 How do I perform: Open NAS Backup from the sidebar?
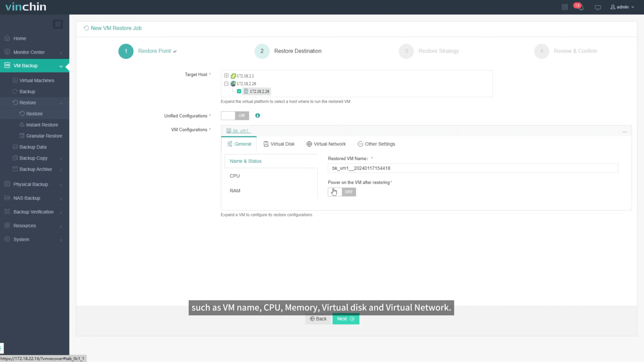(7, 198)
